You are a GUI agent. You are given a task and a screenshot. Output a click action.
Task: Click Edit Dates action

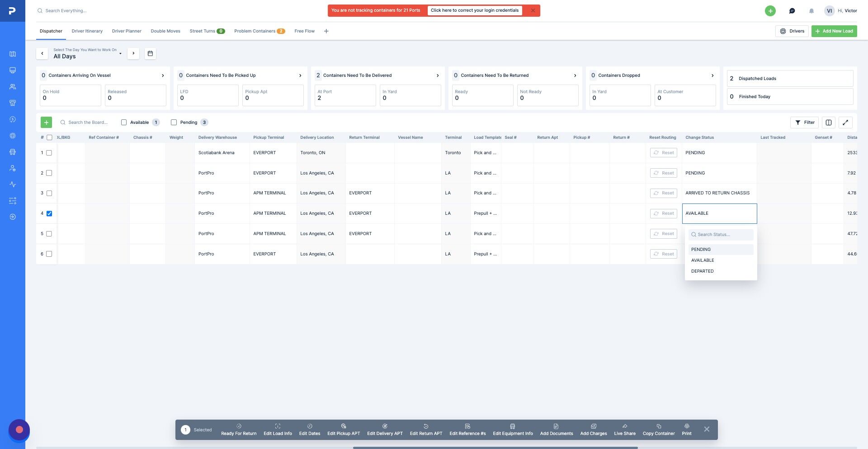[x=310, y=430]
